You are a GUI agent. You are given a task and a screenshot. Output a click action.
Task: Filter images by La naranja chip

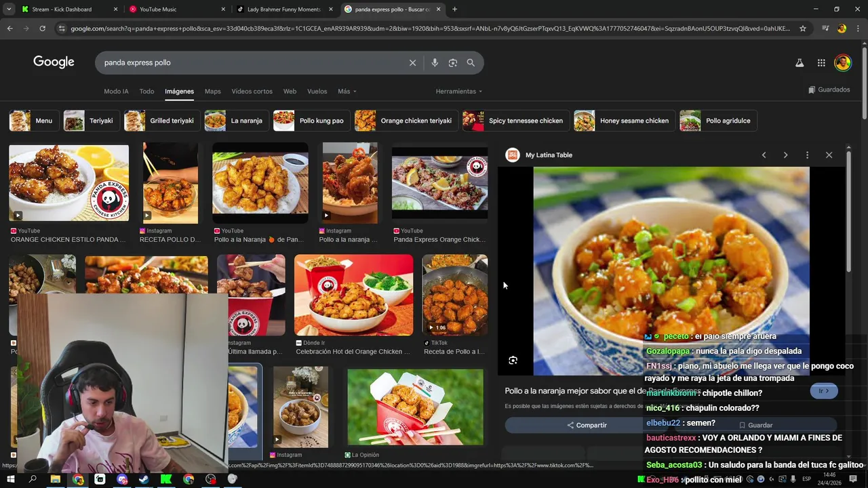[x=236, y=121]
